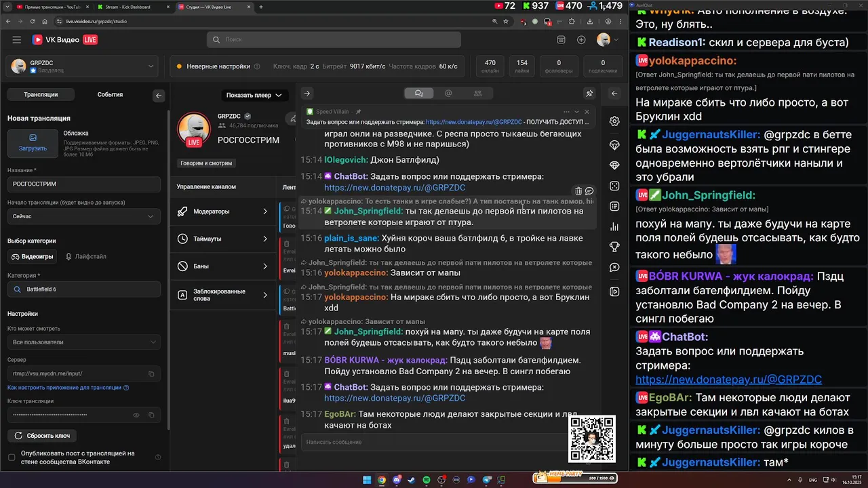Click the ChatBot donatepay link at 15:17
The width and height of the screenshot is (868, 488).
[395, 398]
